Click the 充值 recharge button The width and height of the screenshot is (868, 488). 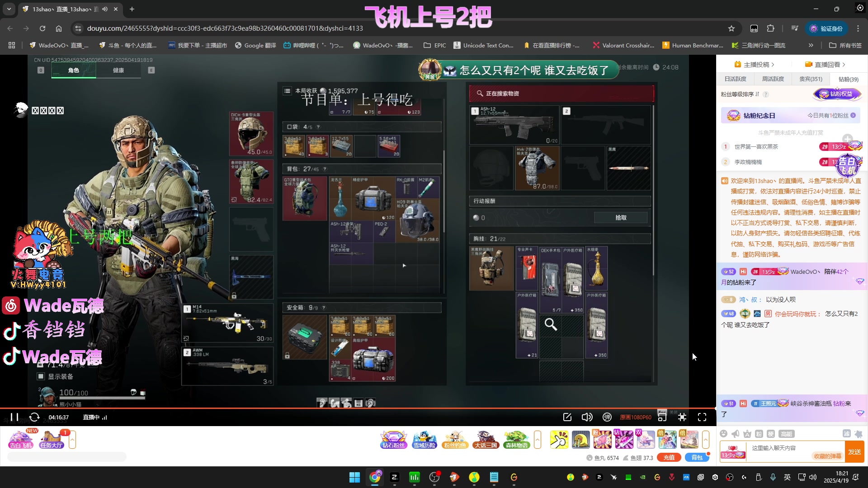pyautogui.click(x=669, y=457)
